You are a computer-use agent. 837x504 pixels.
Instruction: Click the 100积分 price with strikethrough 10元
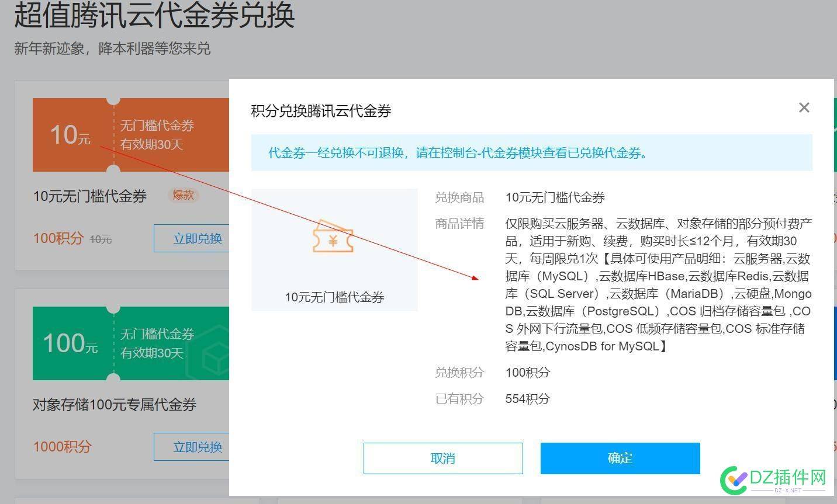(x=72, y=238)
